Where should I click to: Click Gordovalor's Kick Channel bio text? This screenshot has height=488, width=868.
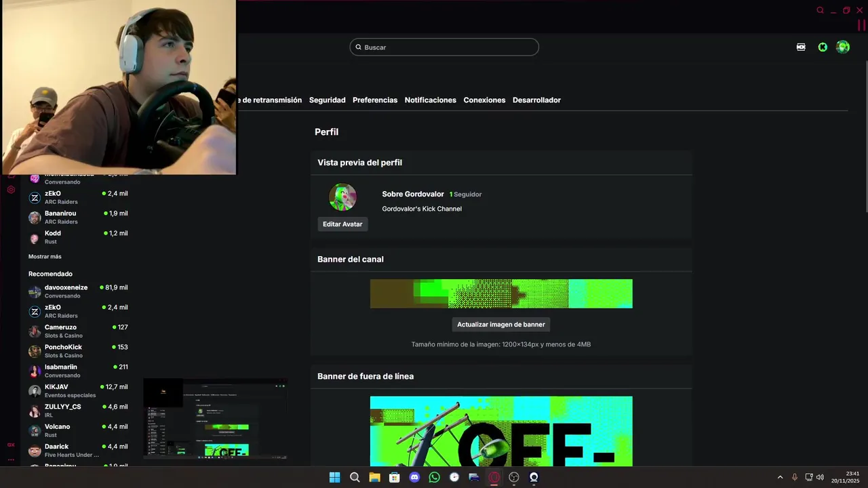point(422,209)
